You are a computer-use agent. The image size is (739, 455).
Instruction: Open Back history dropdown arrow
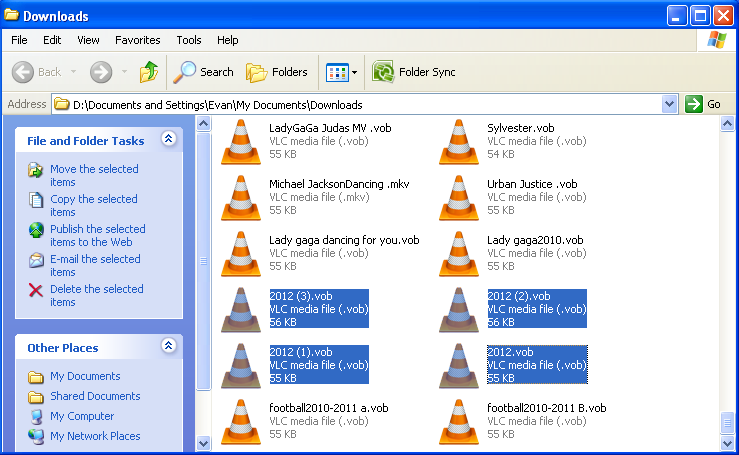(x=74, y=72)
